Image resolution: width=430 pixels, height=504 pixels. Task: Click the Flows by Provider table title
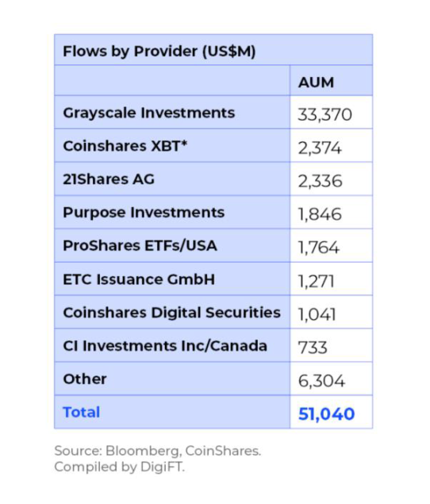pos(159,51)
